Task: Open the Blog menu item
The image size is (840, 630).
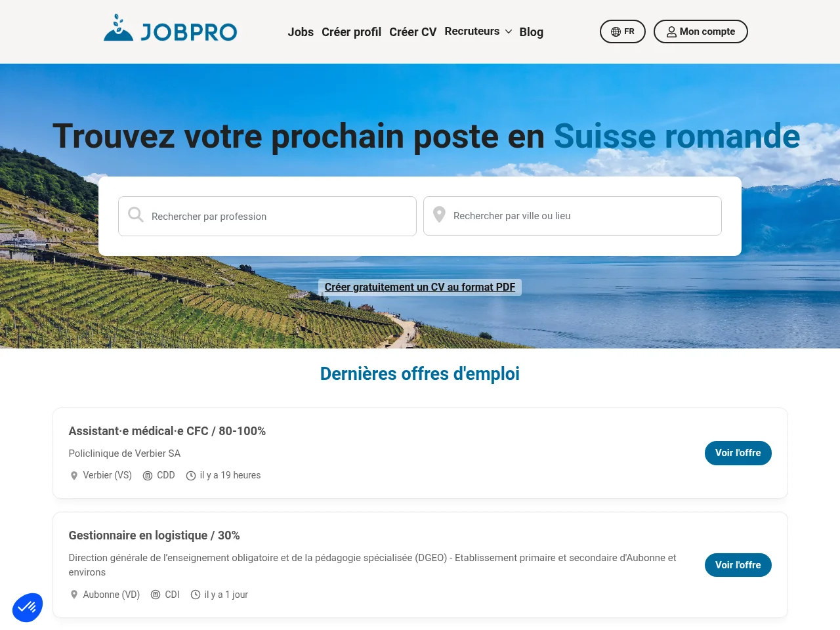Action: pos(531,31)
